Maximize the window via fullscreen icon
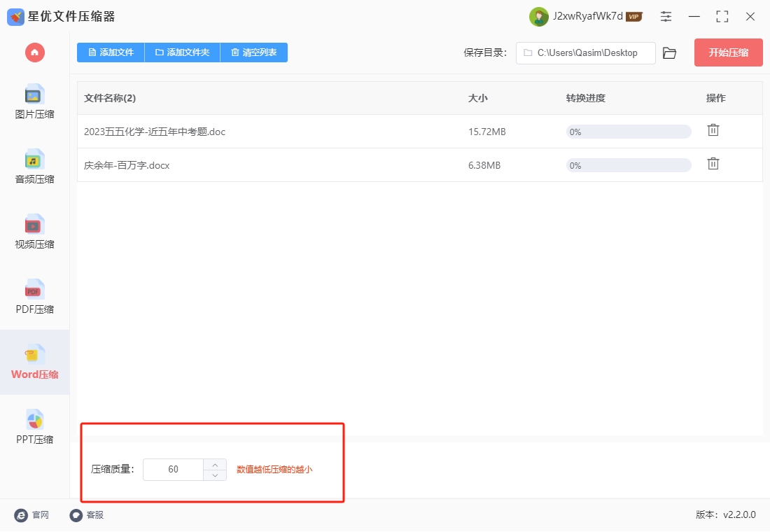Image resolution: width=770 pixels, height=532 pixels. 722,17
